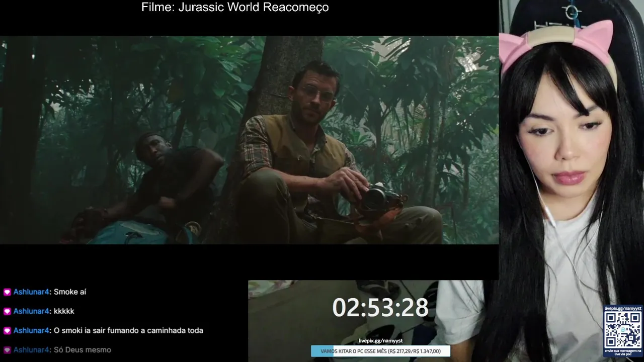Click the livepix.gg/namyyst text above goal bar
This screenshot has height=362, width=644.
pyautogui.click(x=380, y=341)
